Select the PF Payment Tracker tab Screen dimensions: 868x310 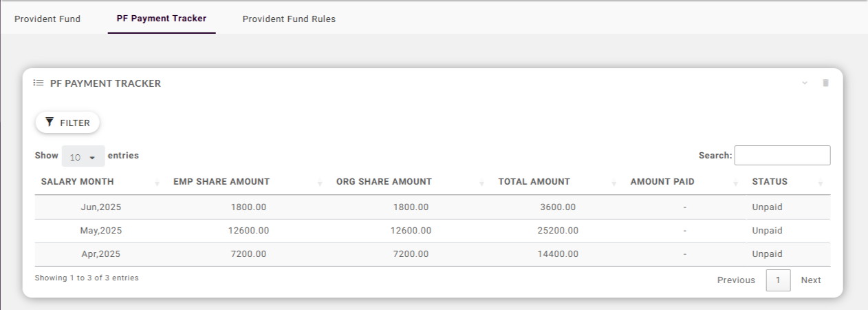pyautogui.click(x=162, y=19)
